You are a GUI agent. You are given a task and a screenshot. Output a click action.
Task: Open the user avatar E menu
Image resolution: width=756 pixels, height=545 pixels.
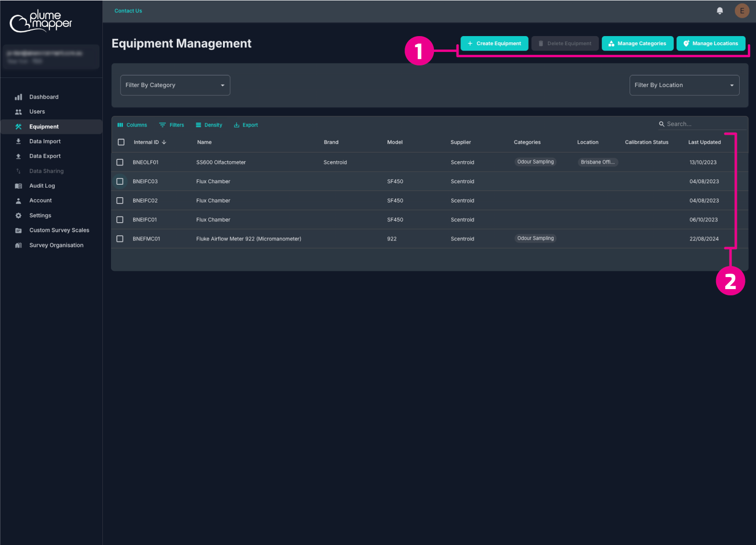(x=742, y=11)
